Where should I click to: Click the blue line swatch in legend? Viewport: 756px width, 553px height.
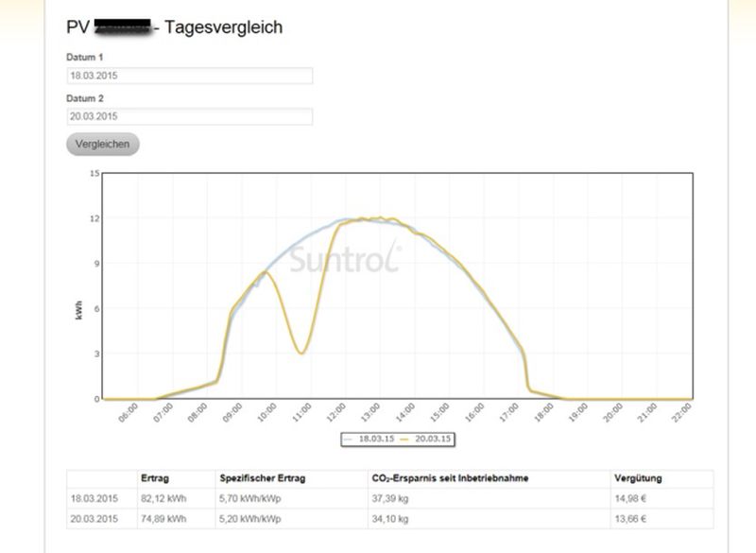(348, 440)
